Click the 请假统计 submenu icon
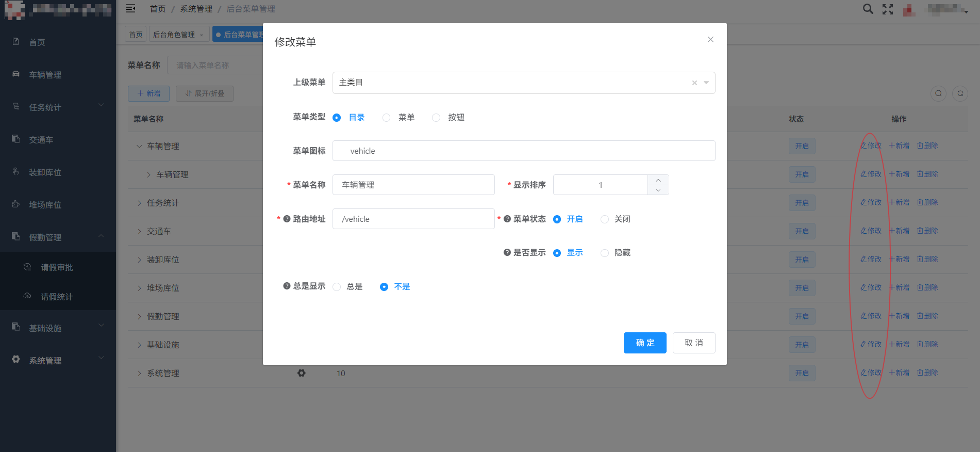Screen dimensions: 980x452 [27, 296]
